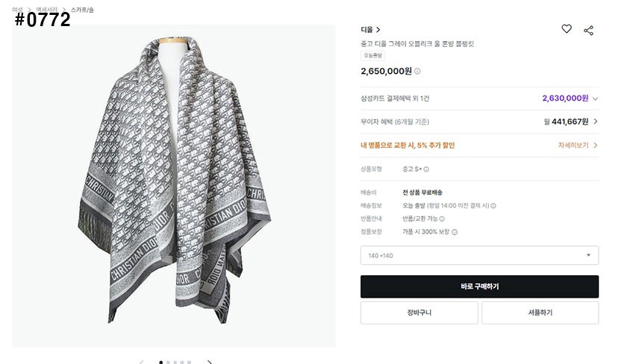
Task: Select second image pagination dot
Action: click(x=168, y=363)
